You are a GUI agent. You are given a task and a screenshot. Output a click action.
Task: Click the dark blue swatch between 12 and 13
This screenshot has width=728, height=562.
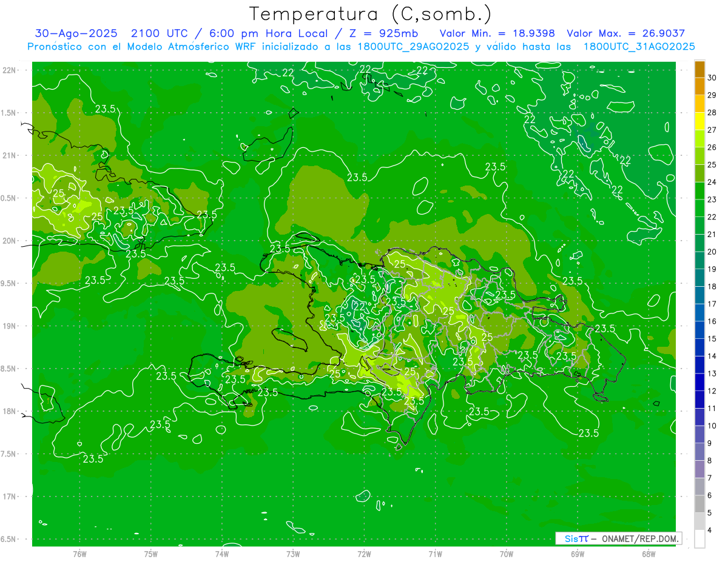pos(699,382)
